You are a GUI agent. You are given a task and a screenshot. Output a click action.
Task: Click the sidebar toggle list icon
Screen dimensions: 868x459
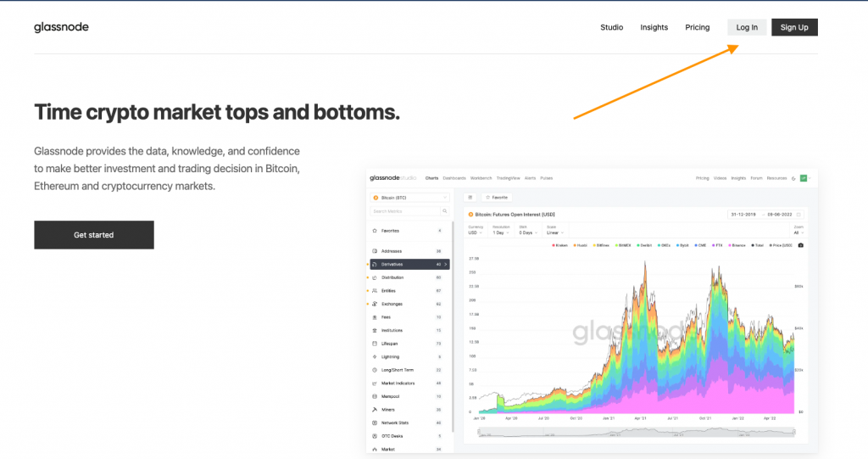[470, 198]
